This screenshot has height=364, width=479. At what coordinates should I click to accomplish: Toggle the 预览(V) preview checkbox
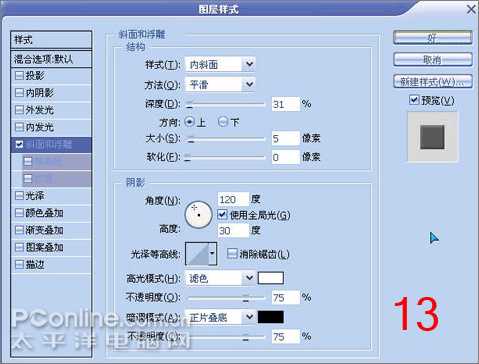[x=414, y=100]
